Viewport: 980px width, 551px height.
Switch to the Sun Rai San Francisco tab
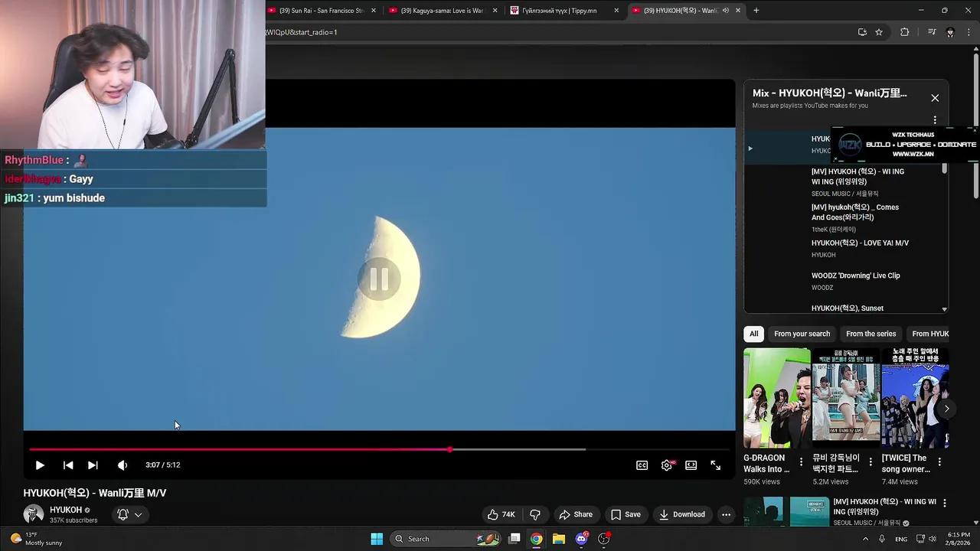322,10
